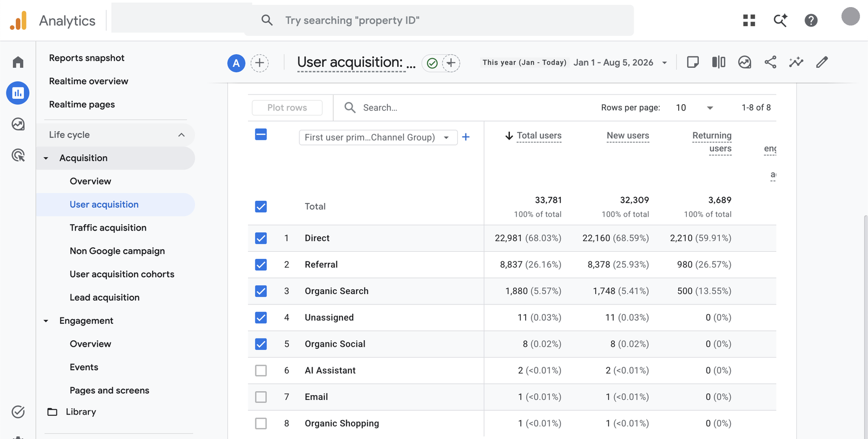
Task: Uncheck the Total row checkbox
Action: point(261,207)
